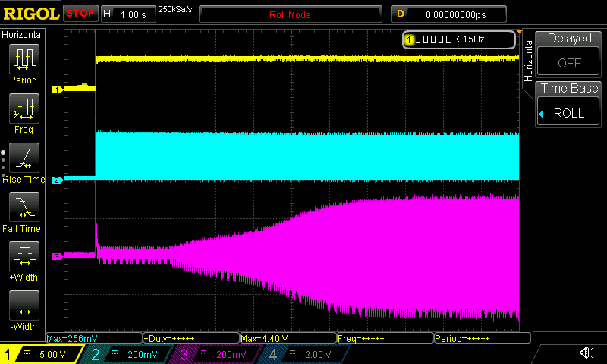Screen dimensions: 607x364
Task: Click the magenta channel 3 ground marker
Action: pos(57,257)
